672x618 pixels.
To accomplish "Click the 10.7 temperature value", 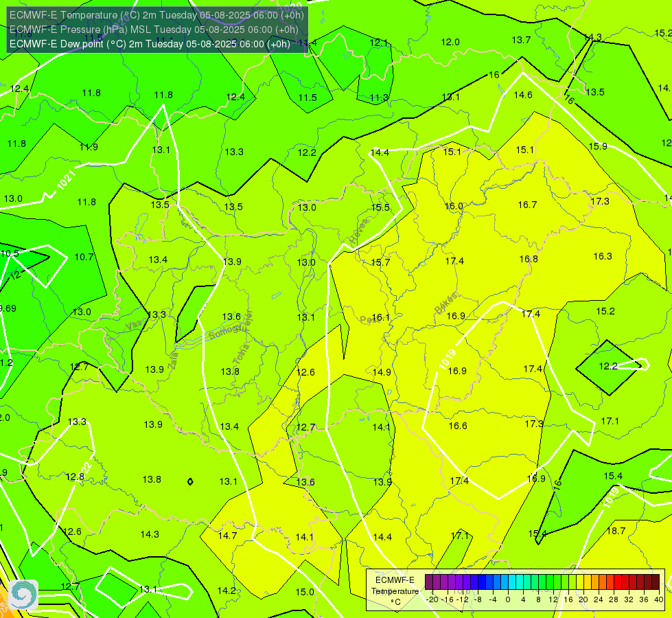I will pyautogui.click(x=84, y=257).
